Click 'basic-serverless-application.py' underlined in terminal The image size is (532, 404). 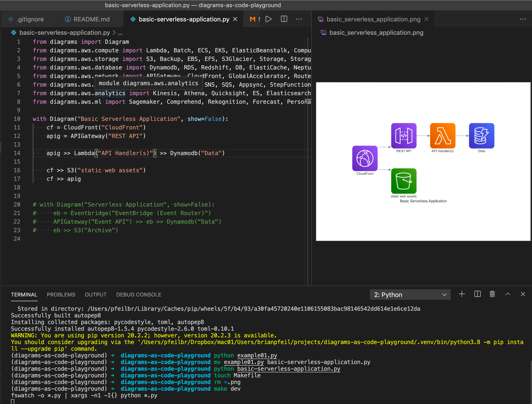click(x=289, y=369)
